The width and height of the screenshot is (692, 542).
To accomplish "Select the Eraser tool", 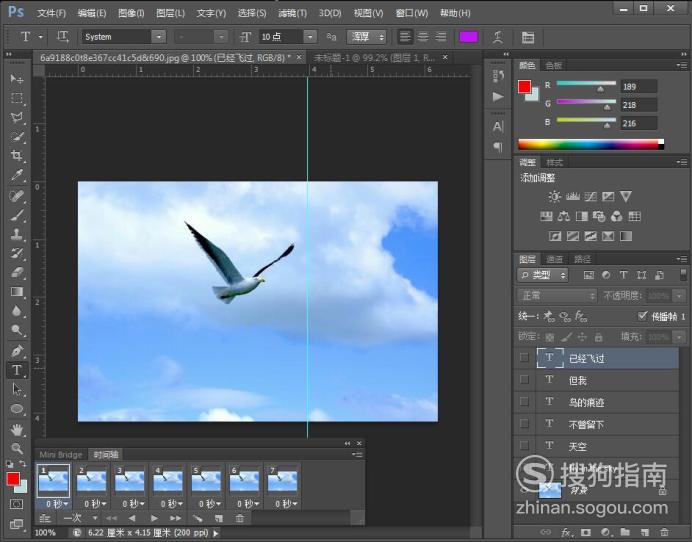I will 17,272.
